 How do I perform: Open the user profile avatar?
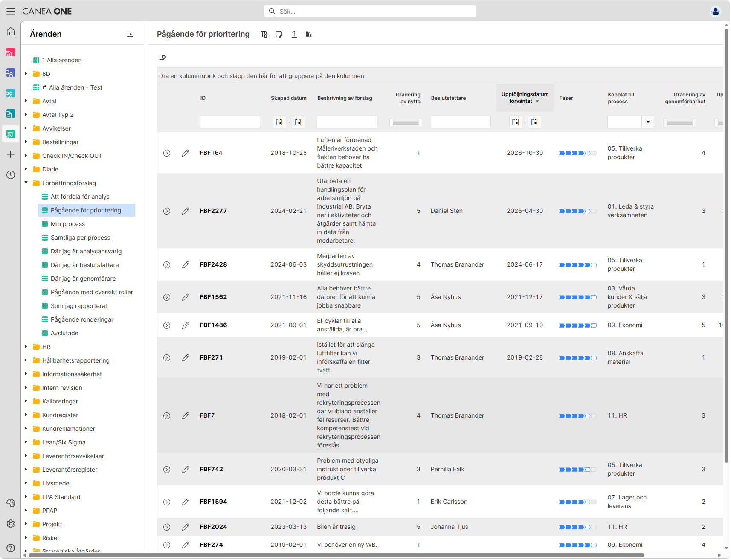pyautogui.click(x=716, y=11)
